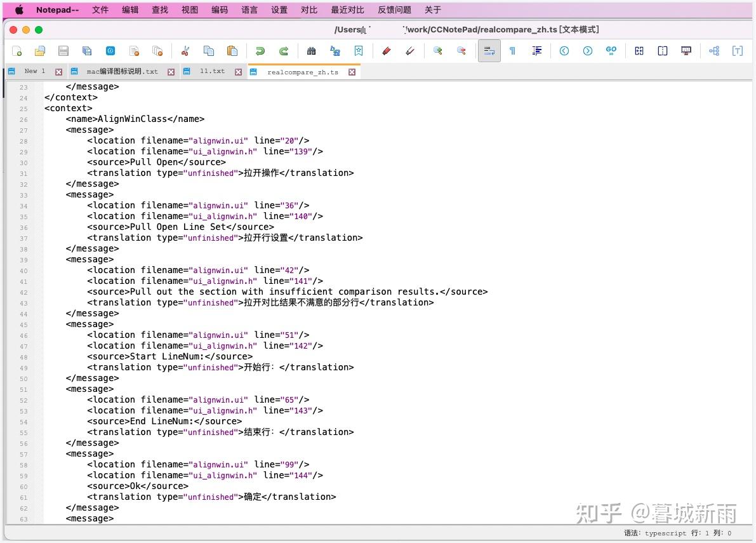756x543 pixels.
Task: Cut text using the scissors icon
Action: [184, 51]
